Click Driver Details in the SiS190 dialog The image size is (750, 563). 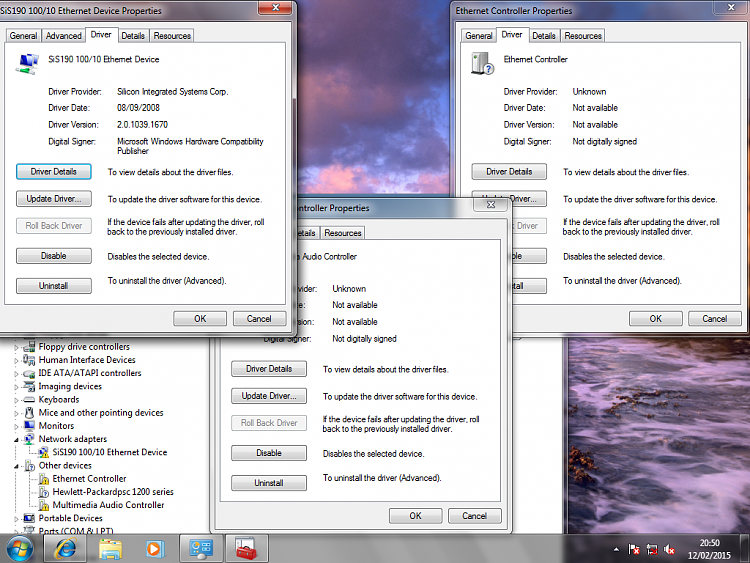54,172
